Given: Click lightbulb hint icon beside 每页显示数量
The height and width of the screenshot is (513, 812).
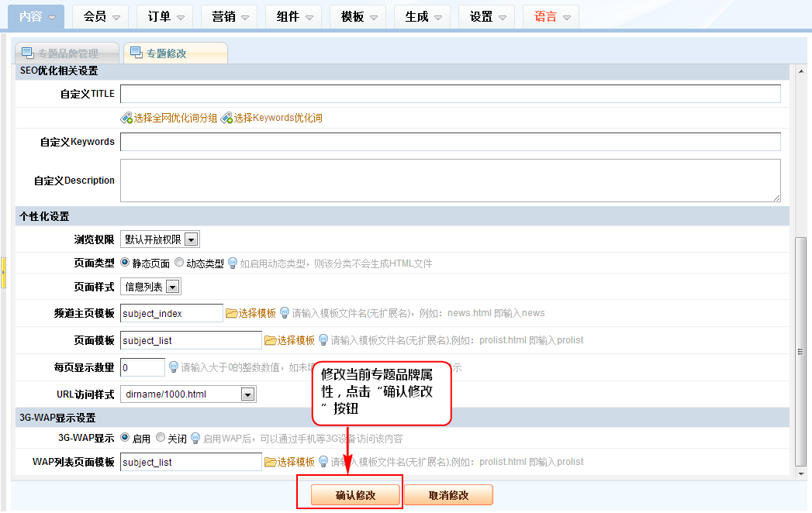Looking at the screenshot, I should [174, 367].
